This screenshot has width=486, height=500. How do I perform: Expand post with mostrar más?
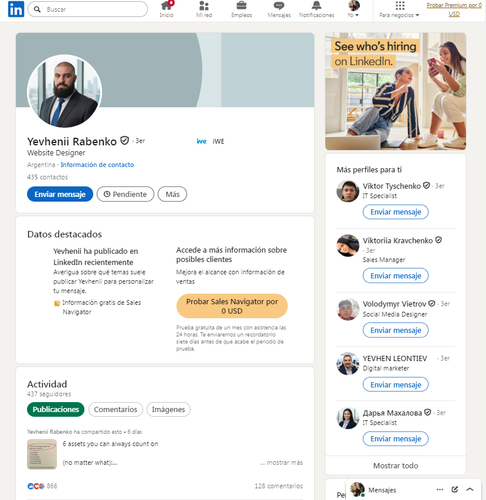[x=282, y=463]
